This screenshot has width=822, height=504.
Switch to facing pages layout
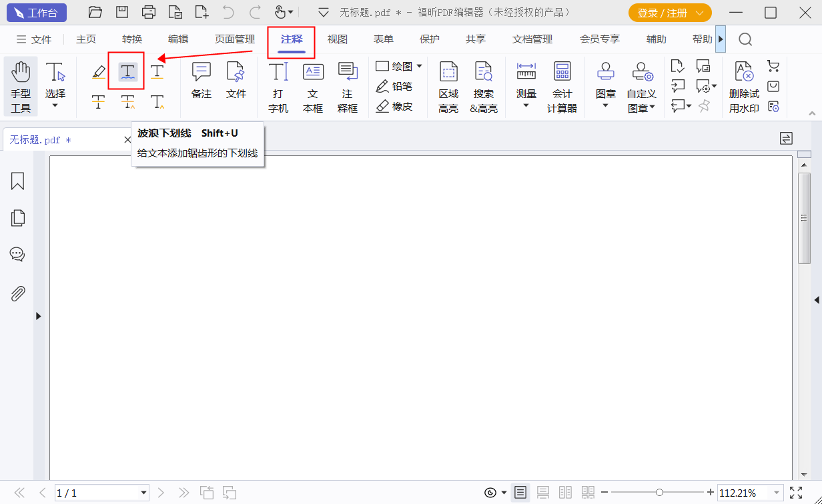point(565,493)
